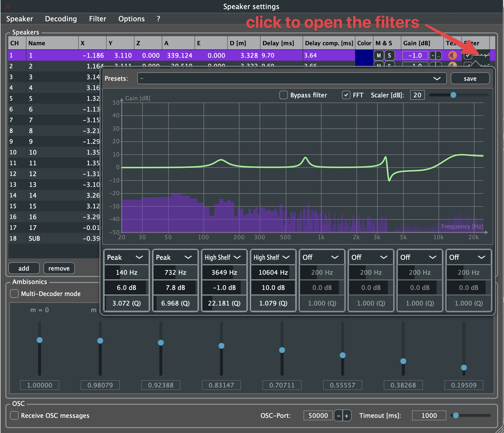The image size is (504, 433).
Task: Open the 3649 Hz High Shelf type dropdown
Action: click(x=224, y=257)
